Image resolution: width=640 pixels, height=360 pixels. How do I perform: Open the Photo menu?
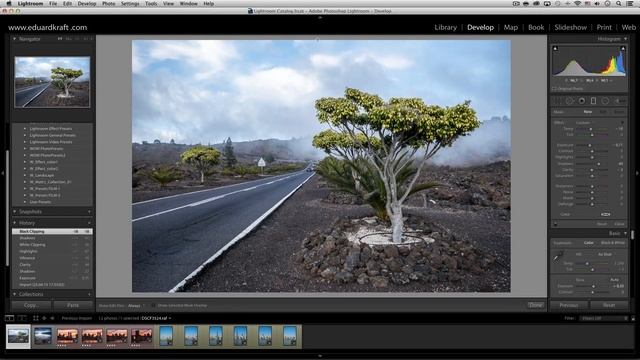pos(108,4)
